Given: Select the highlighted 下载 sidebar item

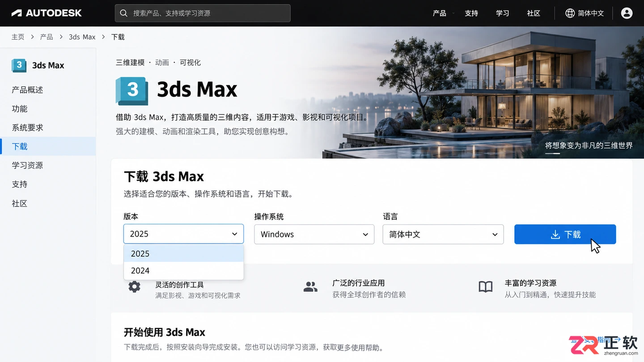Looking at the screenshot, I should pos(48,146).
